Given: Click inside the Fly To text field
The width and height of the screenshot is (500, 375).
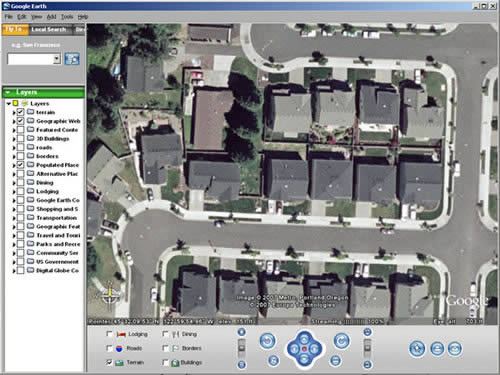Looking at the screenshot, I should (x=30, y=59).
